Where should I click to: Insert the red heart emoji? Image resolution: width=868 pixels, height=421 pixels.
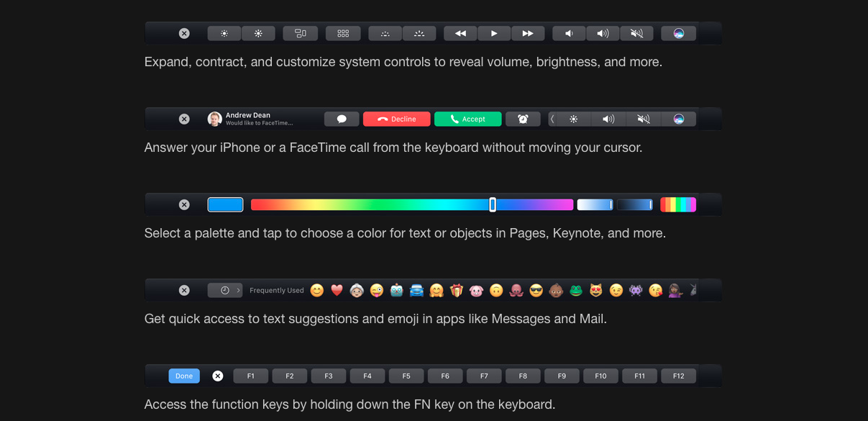coord(337,290)
